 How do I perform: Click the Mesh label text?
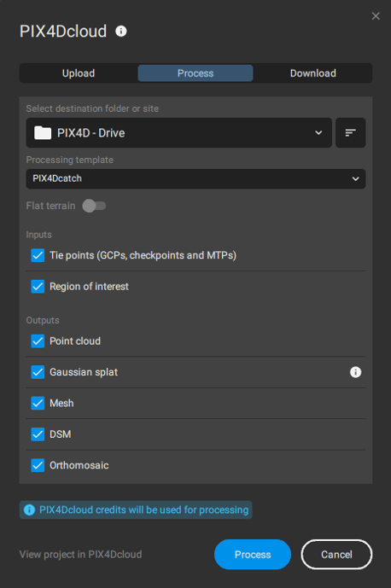click(x=61, y=403)
